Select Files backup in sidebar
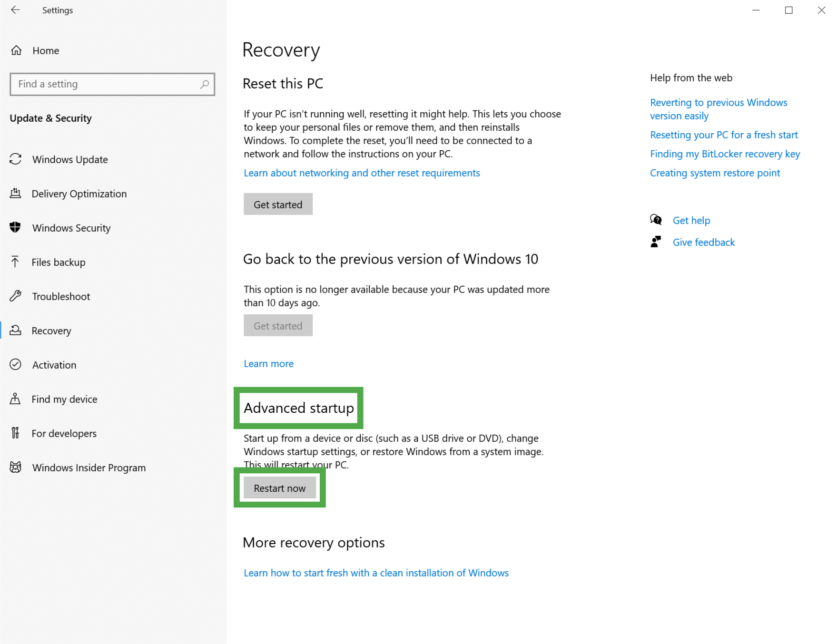Image resolution: width=837 pixels, height=644 pixels. tap(59, 262)
